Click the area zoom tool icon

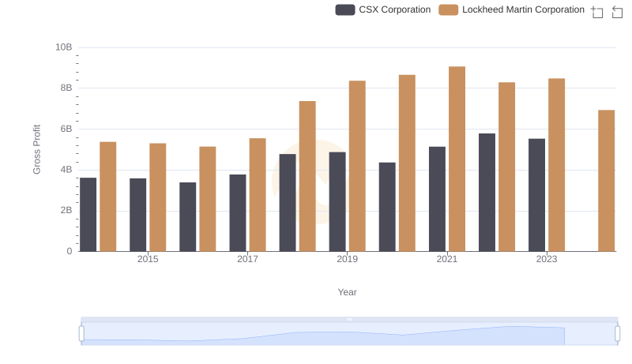tap(597, 12)
